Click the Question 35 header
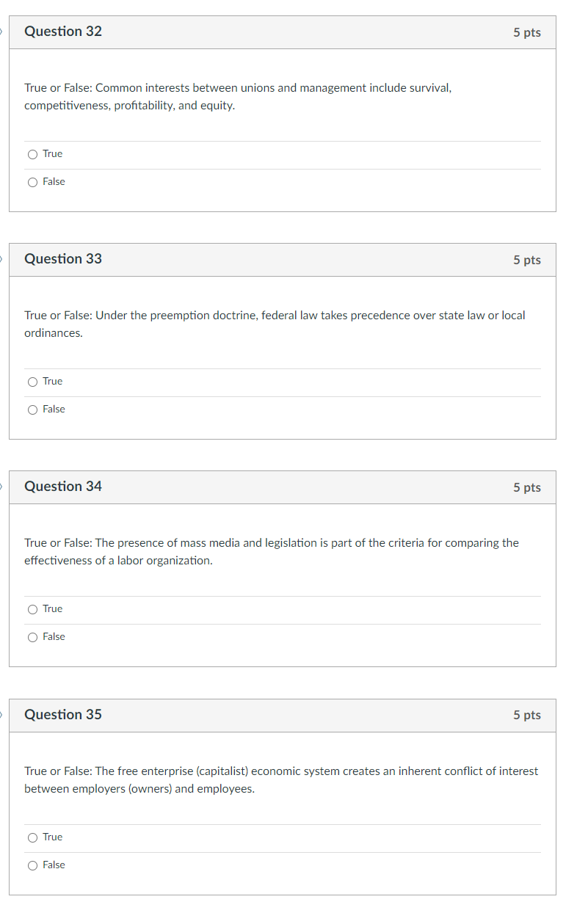588x913 pixels. (x=62, y=715)
